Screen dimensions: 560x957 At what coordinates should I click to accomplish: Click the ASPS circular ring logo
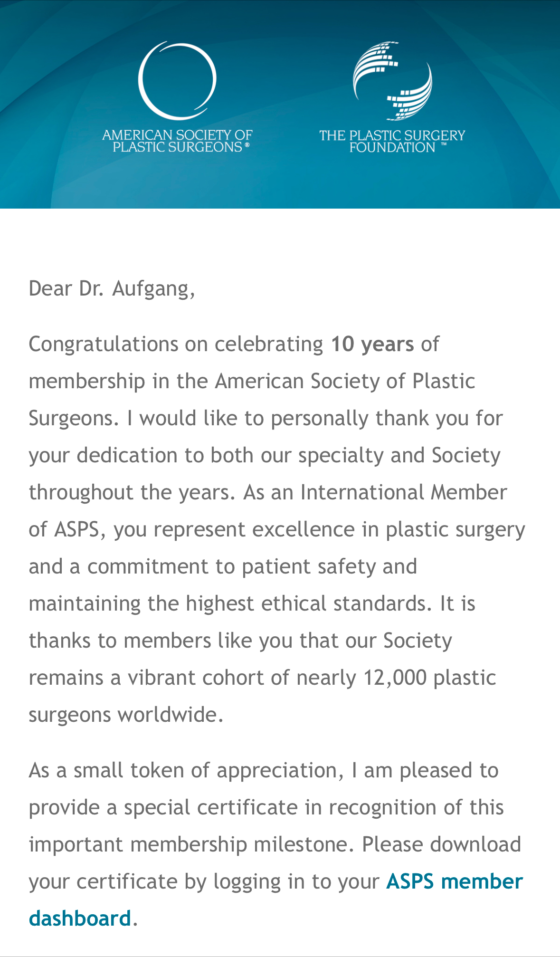[177, 80]
